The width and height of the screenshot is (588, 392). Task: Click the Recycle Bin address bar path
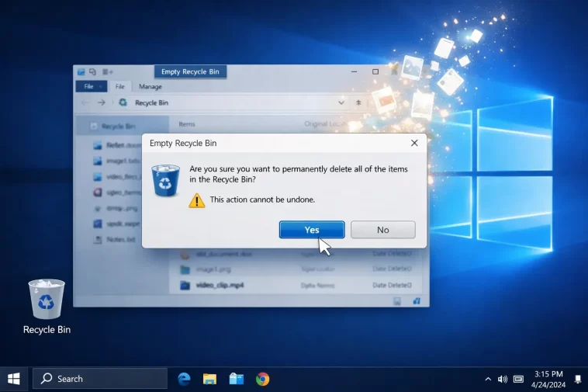pos(151,102)
